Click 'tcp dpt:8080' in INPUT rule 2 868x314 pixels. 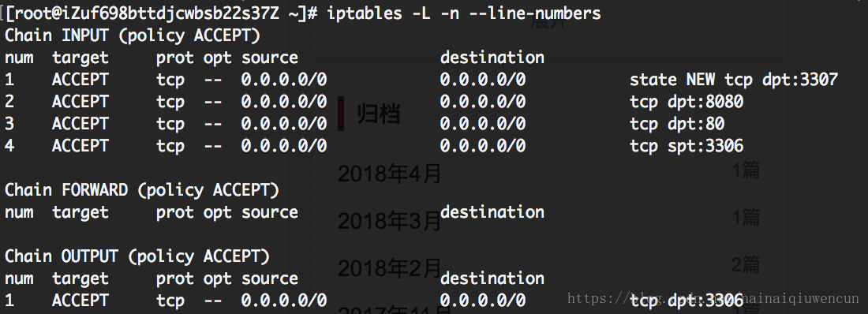pos(687,102)
